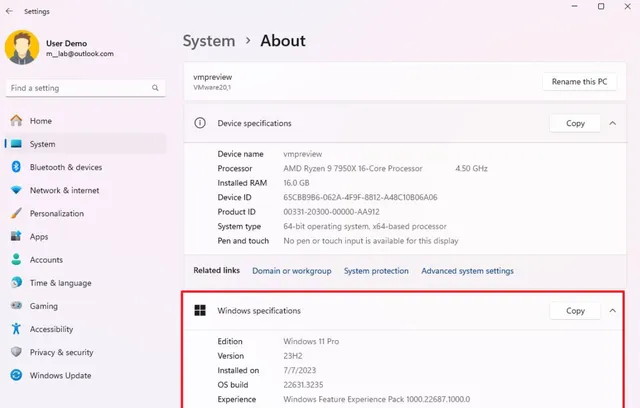Image resolution: width=640 pixels, height=408 pixels.
Task: Click the search magnifier icon
Action: [155, 88]
